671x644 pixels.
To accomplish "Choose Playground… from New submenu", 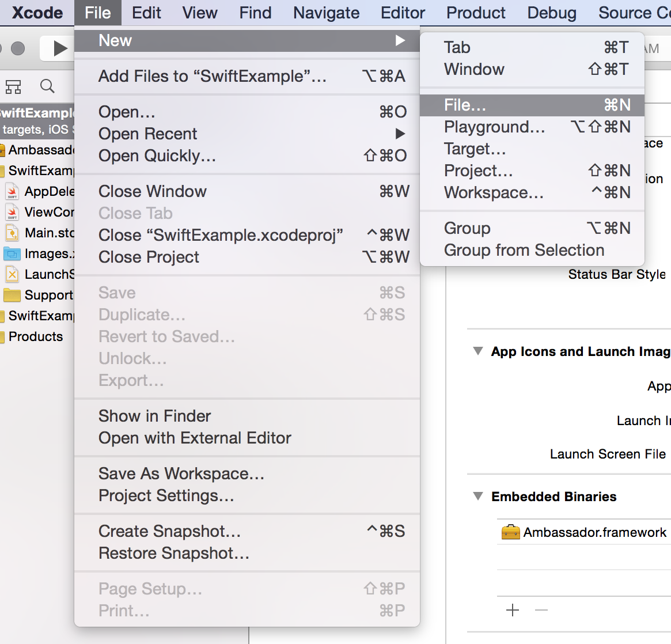I will pyautogui.click(x=532, y=127).
